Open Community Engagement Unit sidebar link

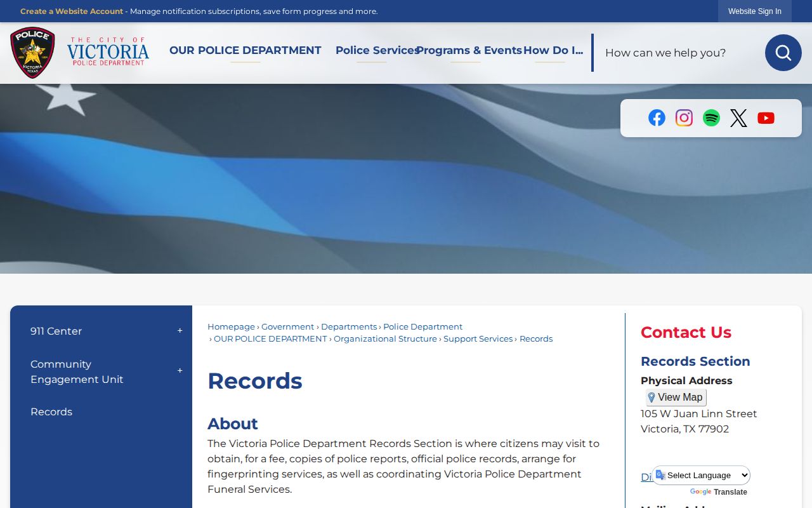(77, 371)
